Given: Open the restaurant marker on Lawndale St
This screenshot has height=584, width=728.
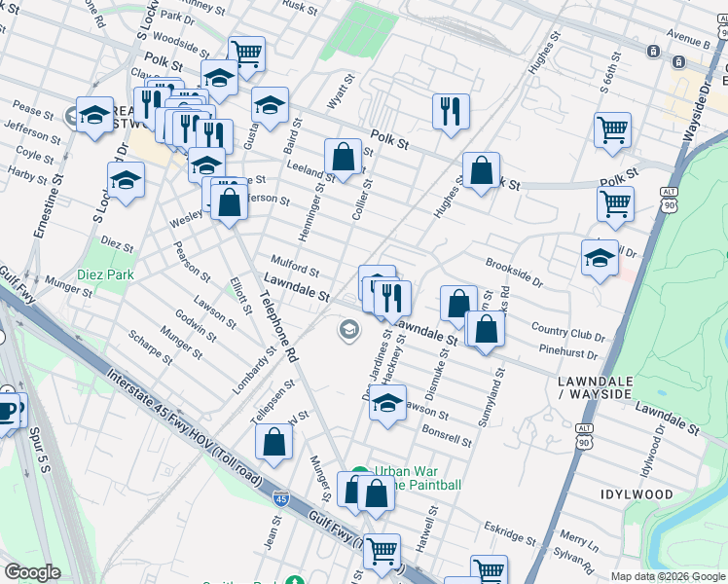Looking at the screenshot, I should pos(392,299).
